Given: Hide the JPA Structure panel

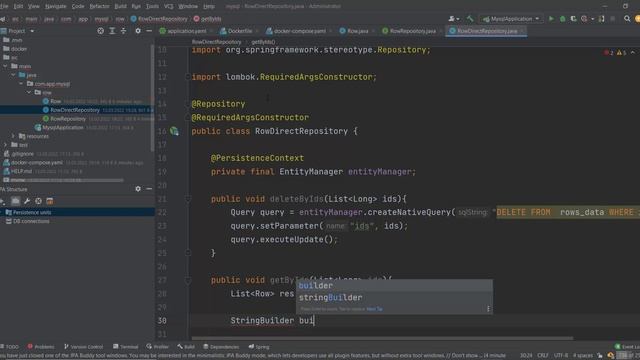Looking at the screenshot, I should coord(149,189).
